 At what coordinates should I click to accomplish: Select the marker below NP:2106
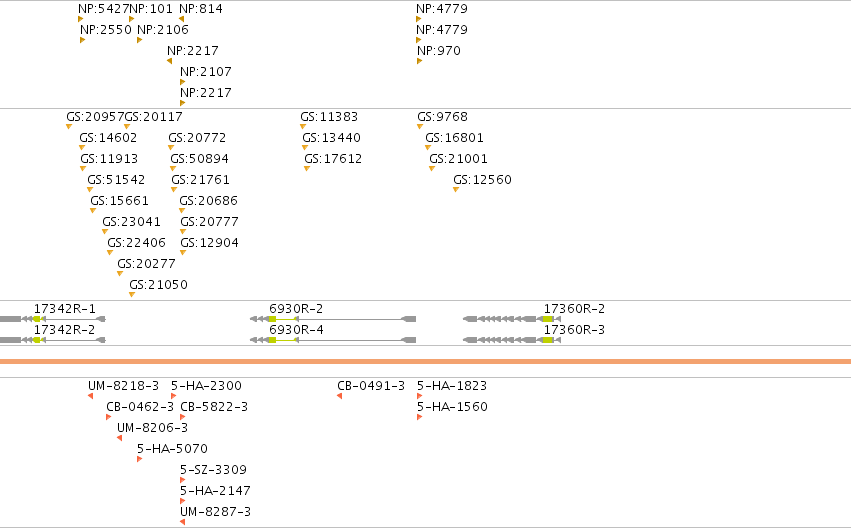coord(139,40)
